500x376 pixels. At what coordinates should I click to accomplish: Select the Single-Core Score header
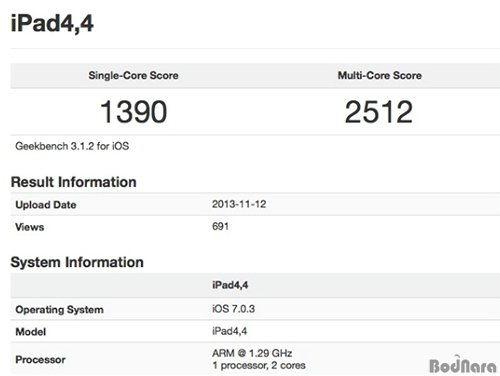tap(133, 75)
